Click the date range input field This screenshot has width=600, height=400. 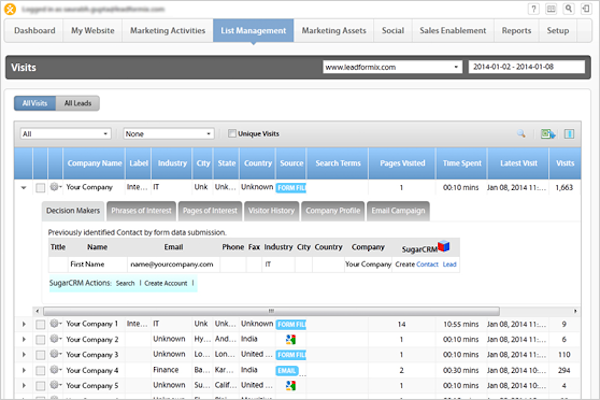(527, 68)
